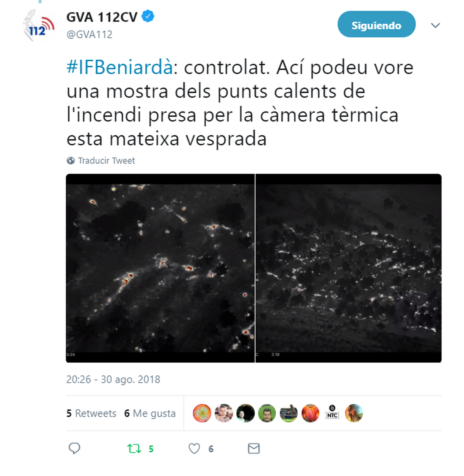This screenshot has width=464, height=476.
Task: Click the envelope direct message icon
Action: tap(253, 448)
